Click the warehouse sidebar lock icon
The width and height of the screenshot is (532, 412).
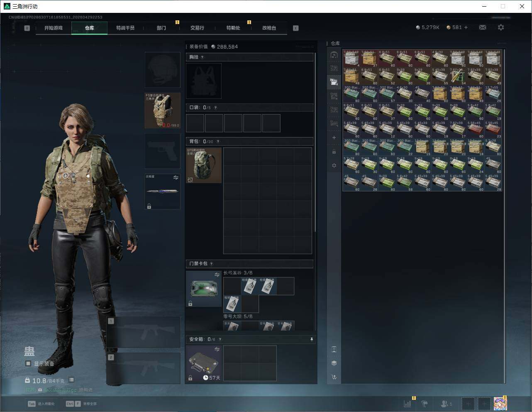click(x=334, y=152)
